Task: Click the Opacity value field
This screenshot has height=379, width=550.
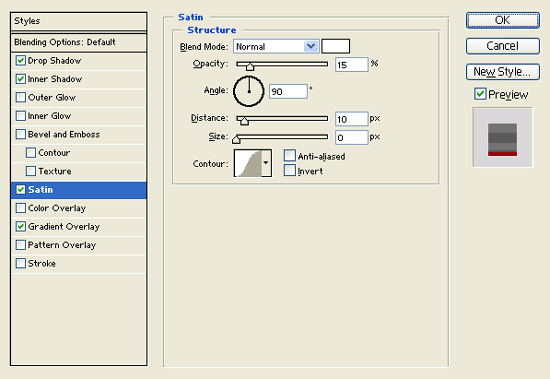Action: [352, 65]
